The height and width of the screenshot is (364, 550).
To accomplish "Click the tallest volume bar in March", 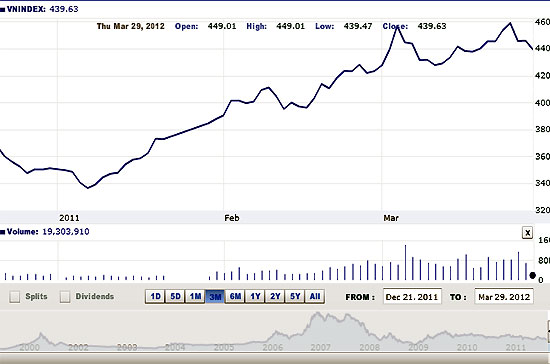I will (x=405, y=262).
